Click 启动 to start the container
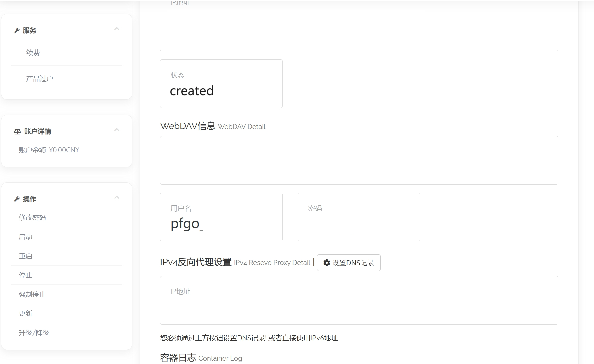This screenshot has width=594, height=364. click(x=25, y=237)
